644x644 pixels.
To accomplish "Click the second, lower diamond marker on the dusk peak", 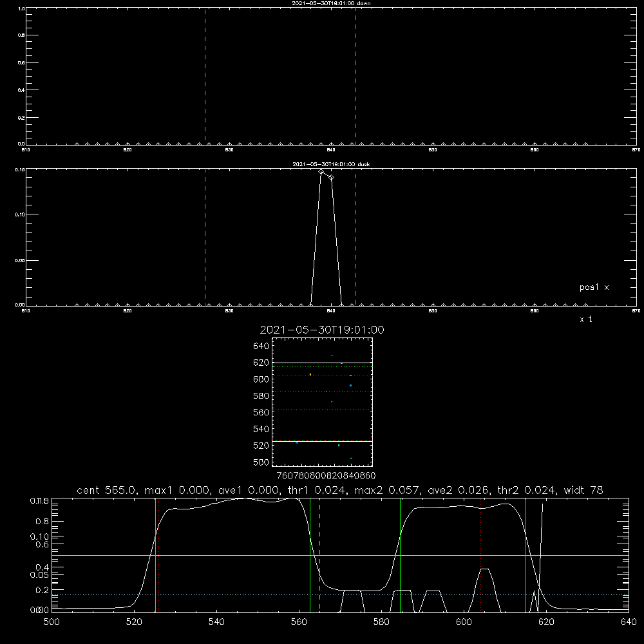I will (332, 178).
